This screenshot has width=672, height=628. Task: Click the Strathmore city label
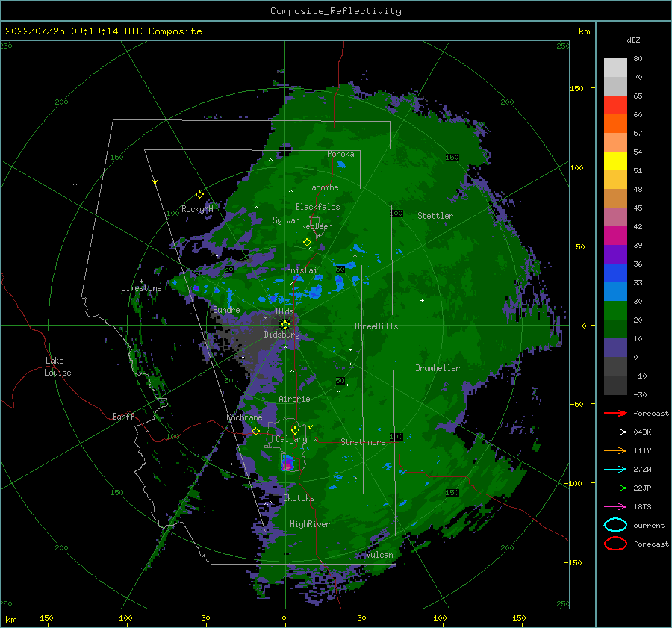coord(363,442)
